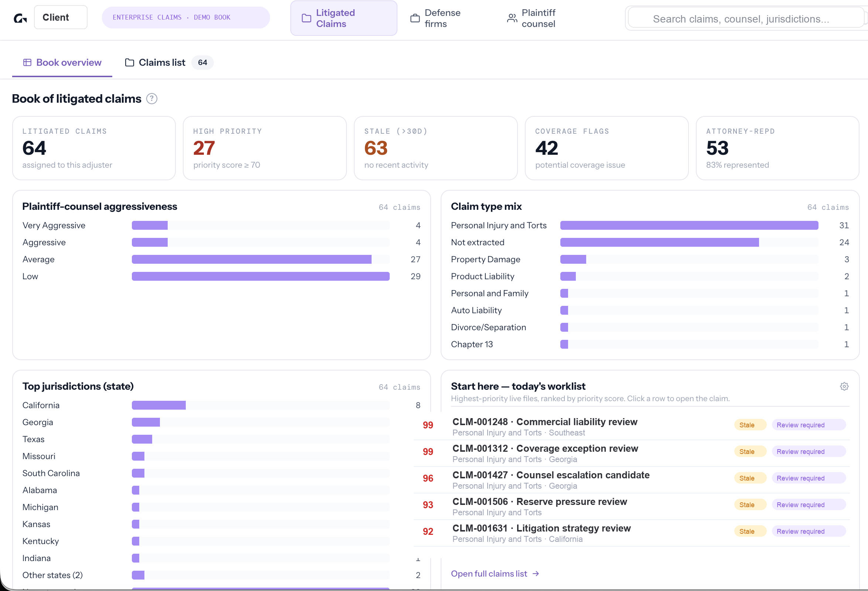This screenshot has width=868, height=591.
Task: Click the briefcase icon for Defense firms
Action: 415,18
